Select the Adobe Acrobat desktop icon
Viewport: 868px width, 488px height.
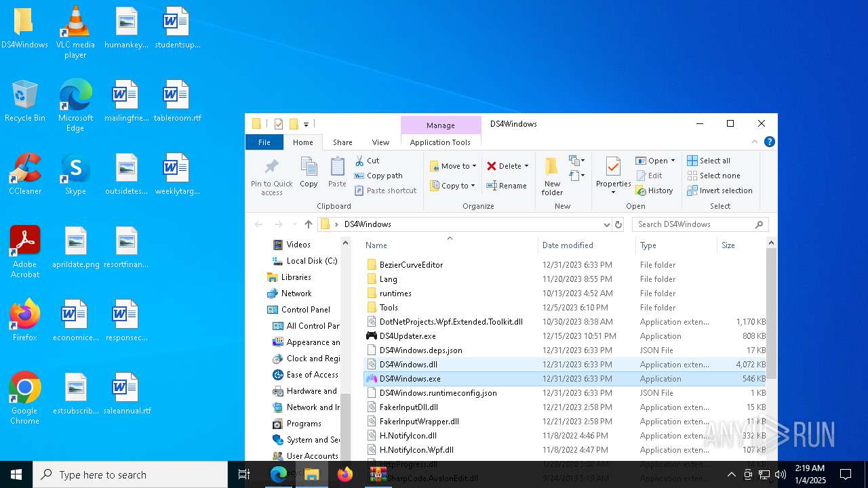[x=24, y=252]
